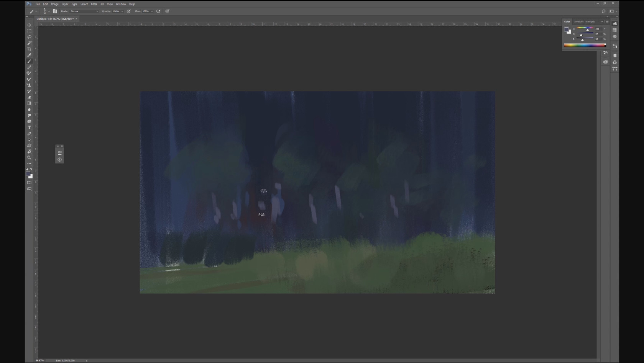Select the Move tool
The height and width of the screenshot is (363, 644).
(x=29, y=25)
